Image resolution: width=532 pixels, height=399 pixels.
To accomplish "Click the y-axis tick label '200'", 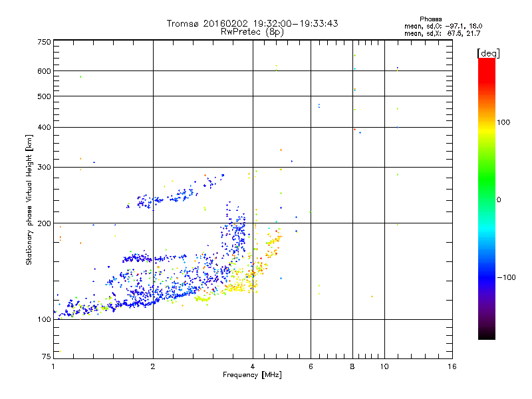I will click(x=44, y=223).
